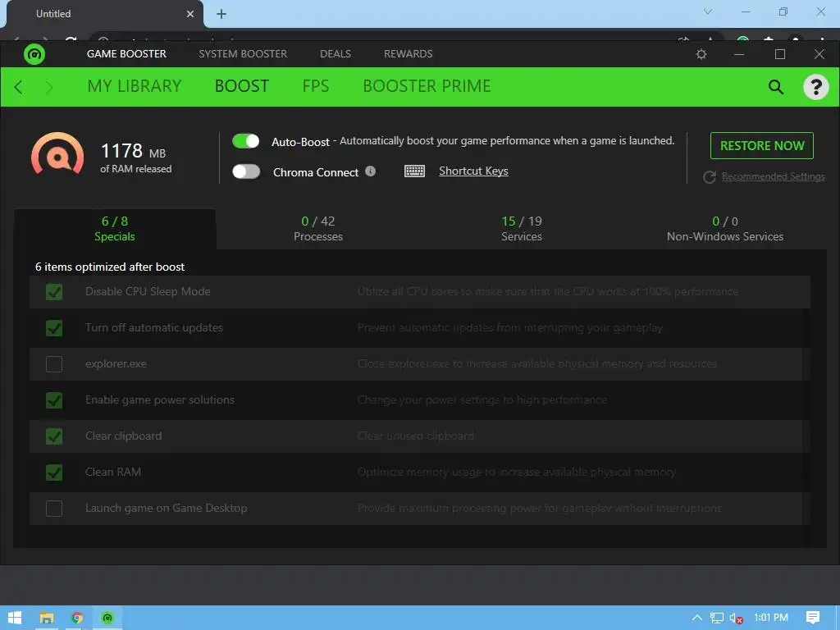Open the BOOSTER PRIME tab
840x630 pixels.
pos(427,86)
